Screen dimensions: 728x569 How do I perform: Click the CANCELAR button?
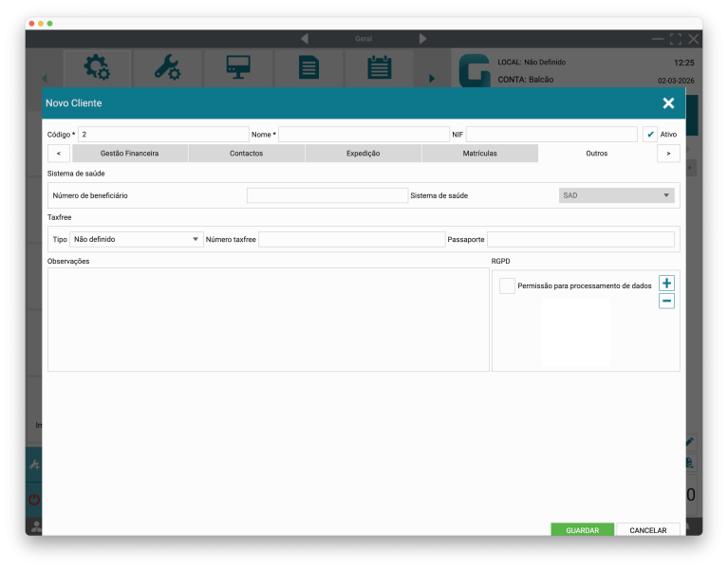[x=648, y=530]
